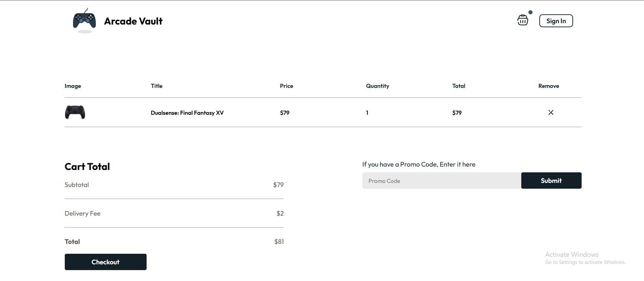Click the "Subtotal" label

pos(77,185)
